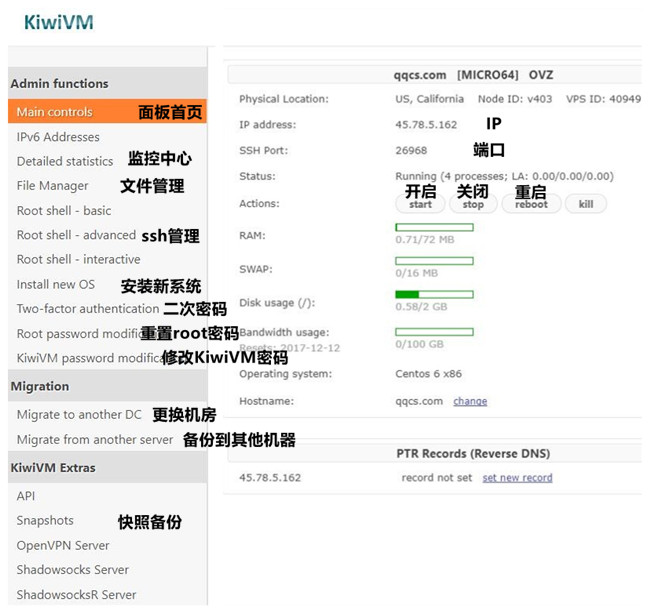The image size is (650, 613).
Task: Click the SWAP usage bar
Action: 434,261
